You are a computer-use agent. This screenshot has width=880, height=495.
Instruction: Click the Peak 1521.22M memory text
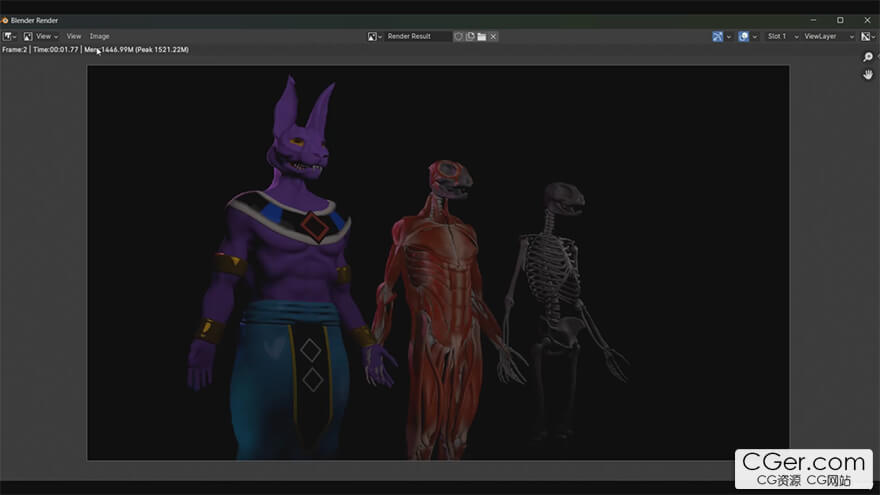[x=162, y=49]
